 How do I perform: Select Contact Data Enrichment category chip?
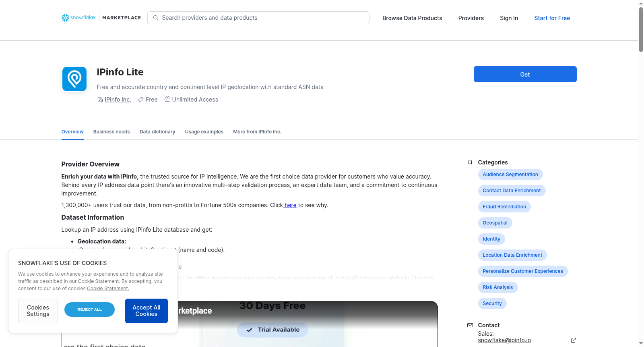click(512, 191)
